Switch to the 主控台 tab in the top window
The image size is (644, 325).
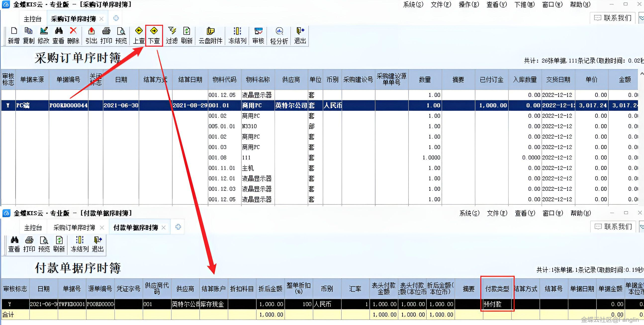coord(33,19)
